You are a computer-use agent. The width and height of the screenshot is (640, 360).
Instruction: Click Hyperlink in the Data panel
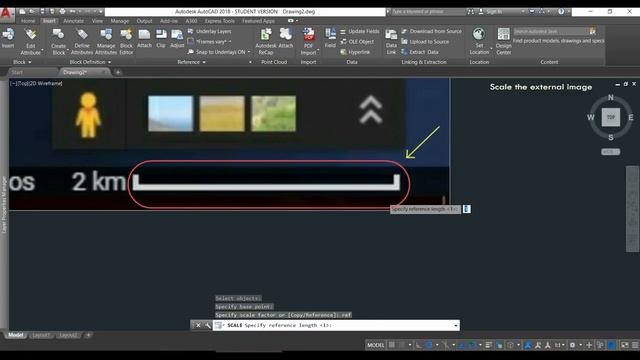[355, 52]
